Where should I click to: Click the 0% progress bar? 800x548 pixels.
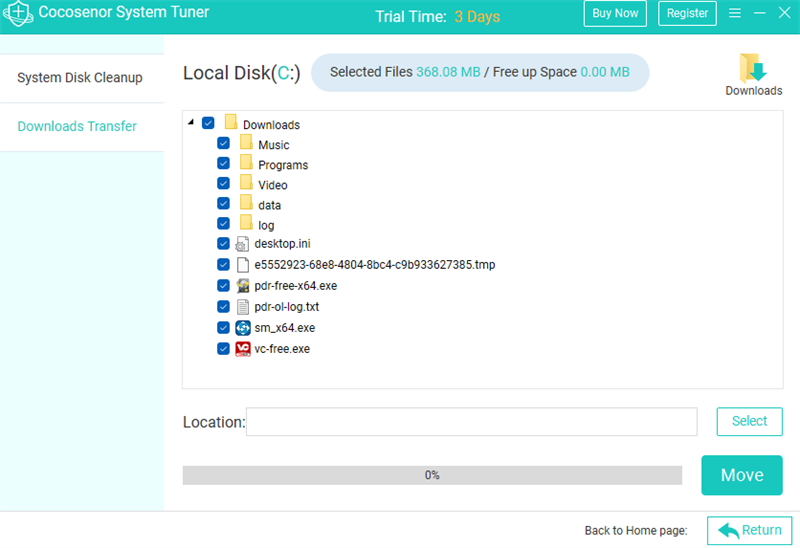432,475
